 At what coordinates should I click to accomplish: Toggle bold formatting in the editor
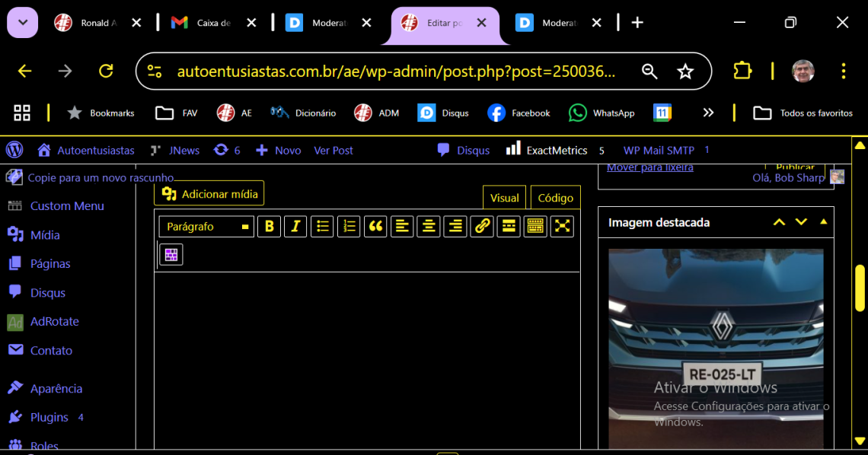click(x=269, y=226)
